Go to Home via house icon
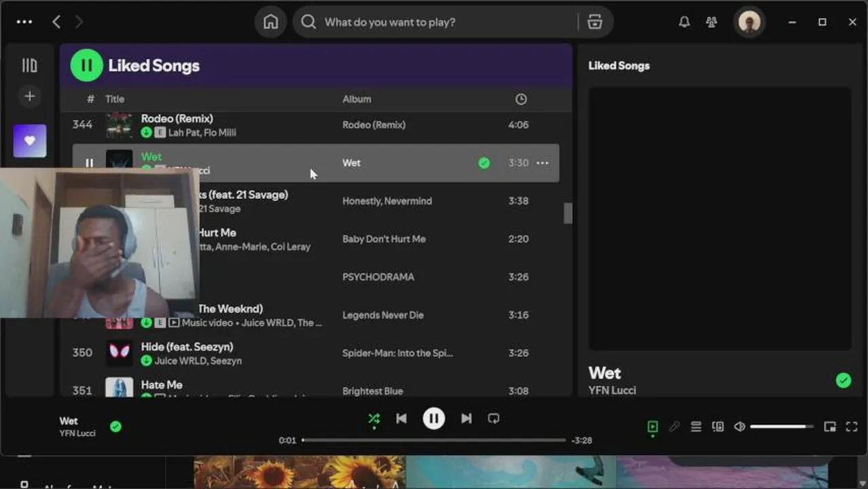 pyautogui.click(x=271, y=22)
